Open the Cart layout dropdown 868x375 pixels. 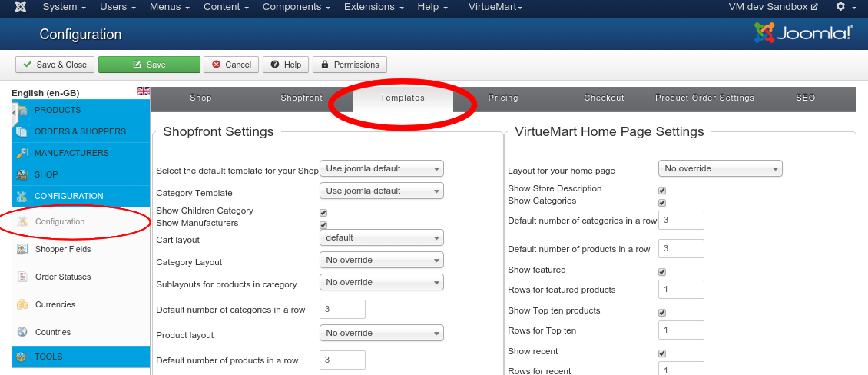coord(381,238)
